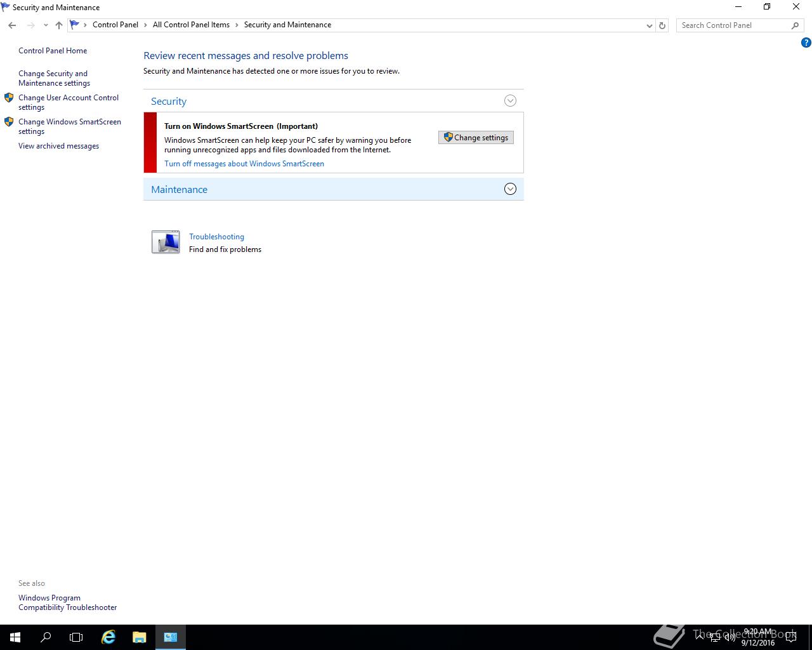Expand the address bar history dropdown
Screen dimensions: 812x650
649,25
